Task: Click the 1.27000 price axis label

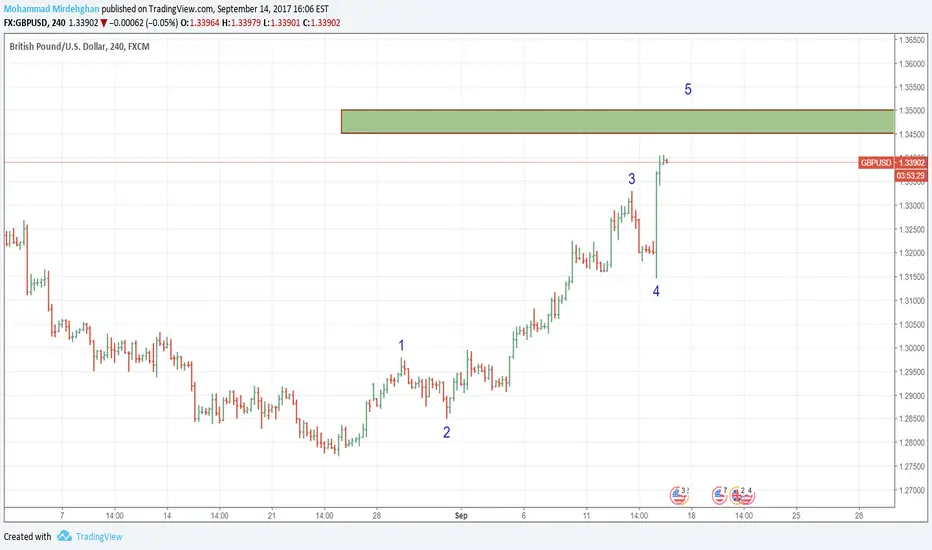Action: 912,491
